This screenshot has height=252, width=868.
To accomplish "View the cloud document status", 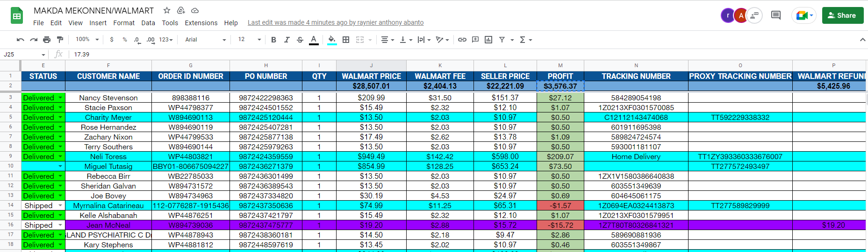I will [195, 10].
